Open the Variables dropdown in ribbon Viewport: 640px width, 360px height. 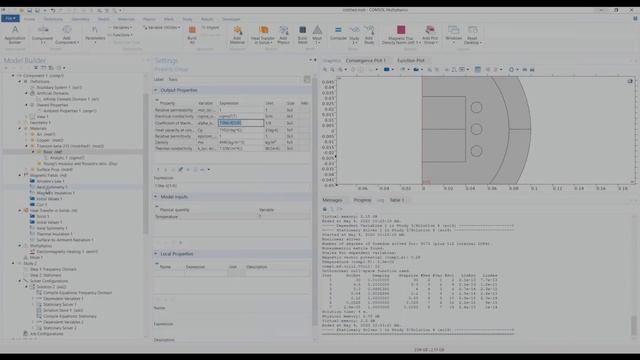tap(121, 27)
